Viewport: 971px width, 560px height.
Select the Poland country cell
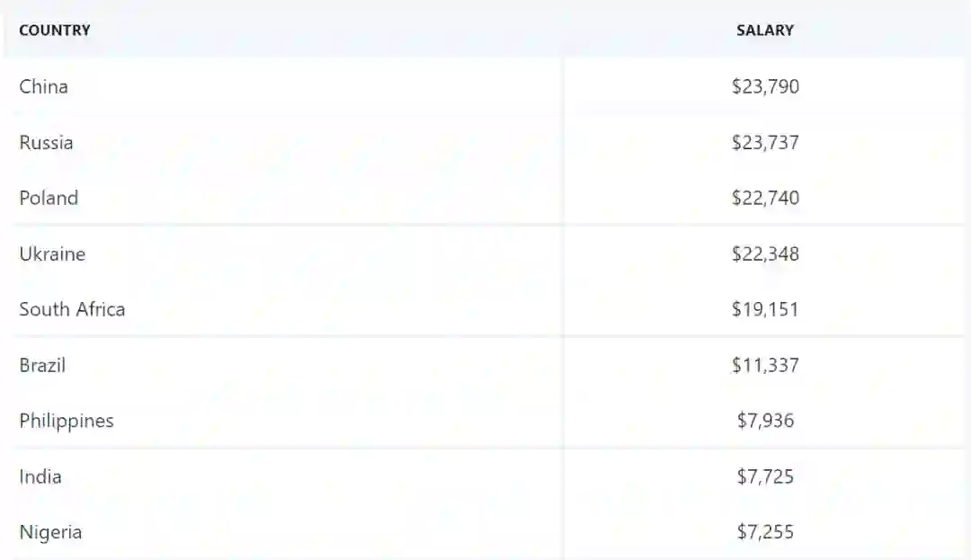click(x=49, y=199)
